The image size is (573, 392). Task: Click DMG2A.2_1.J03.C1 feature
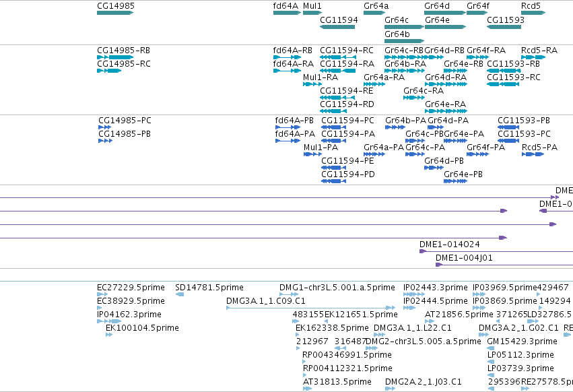391,389
